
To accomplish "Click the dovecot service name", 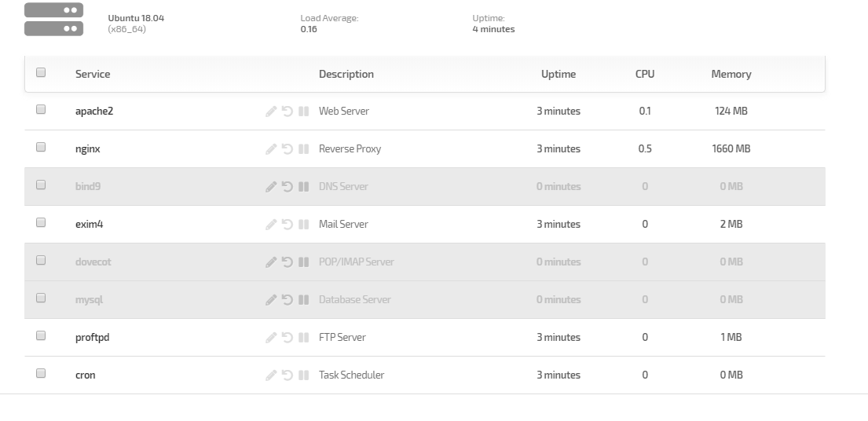I will point(93,262).
